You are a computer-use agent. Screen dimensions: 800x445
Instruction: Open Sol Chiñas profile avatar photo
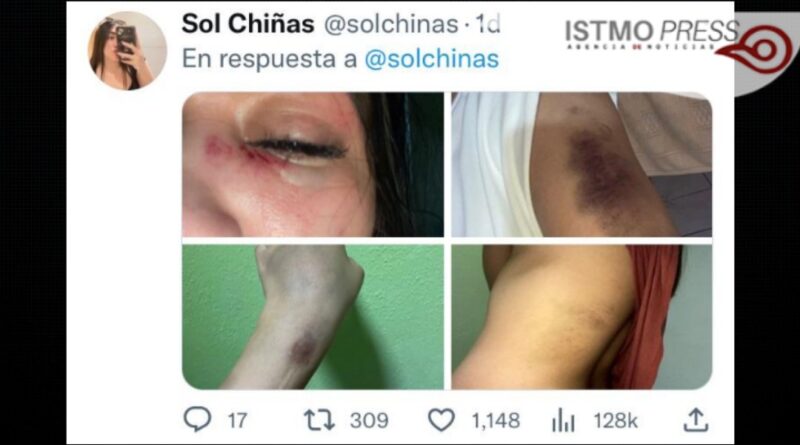[x=127, y=51]
